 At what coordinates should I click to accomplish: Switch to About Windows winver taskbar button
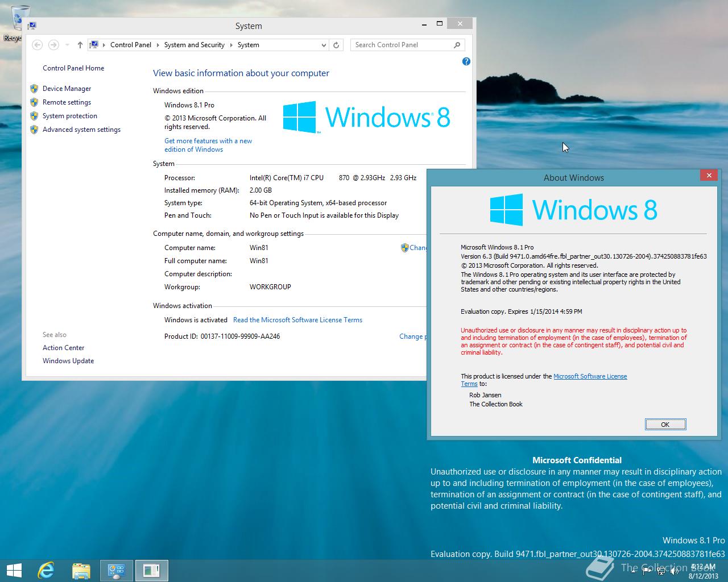pyautogui.click(x=152, y=571)
